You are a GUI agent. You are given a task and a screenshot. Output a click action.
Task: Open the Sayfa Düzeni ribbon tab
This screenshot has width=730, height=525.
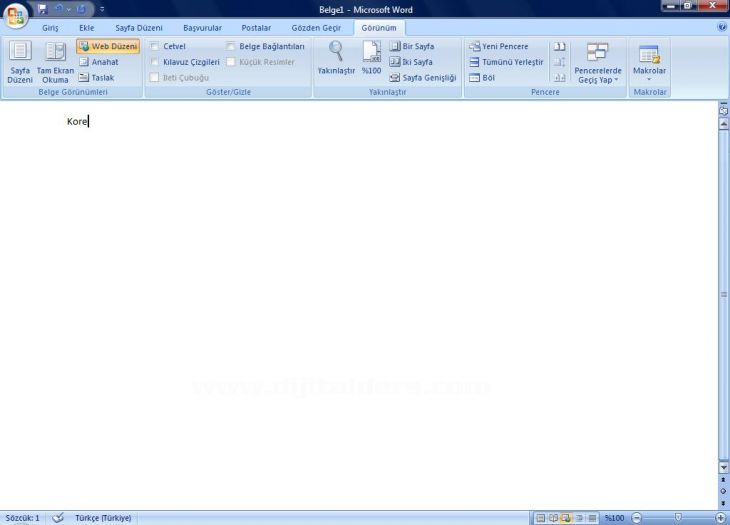click(x=139, y=28)
